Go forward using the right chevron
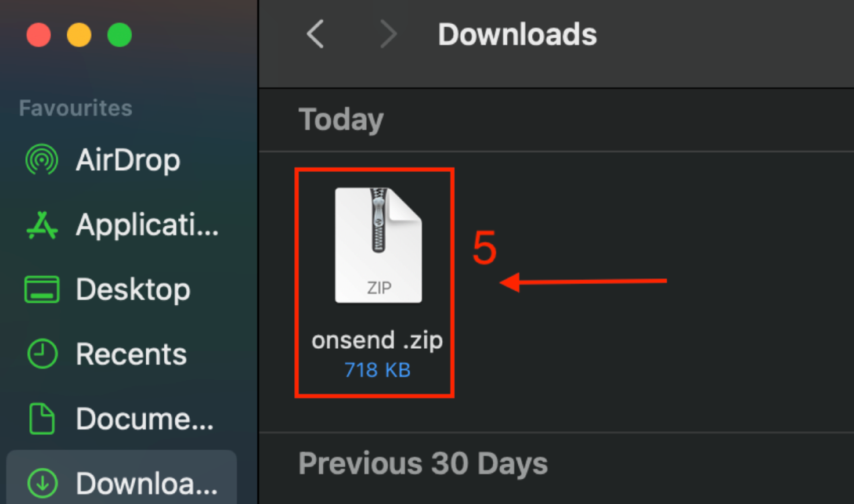Viewport: 854px width, 504px height. (388, 34)
